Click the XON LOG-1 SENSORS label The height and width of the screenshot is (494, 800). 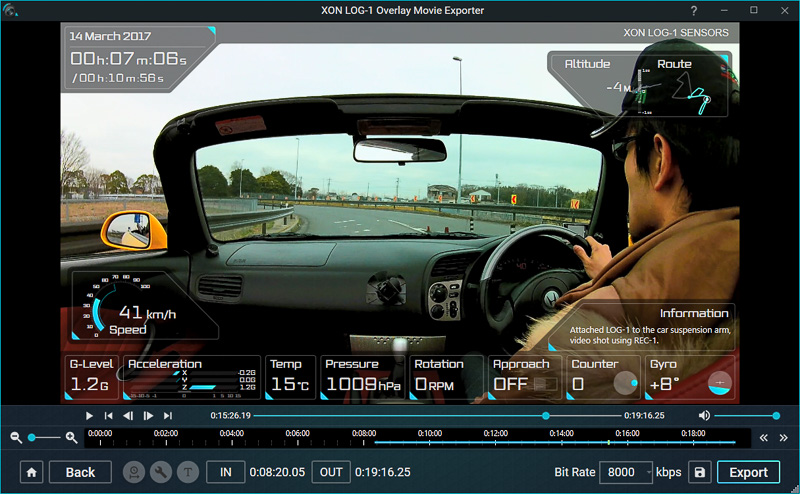tap(676, 33)
